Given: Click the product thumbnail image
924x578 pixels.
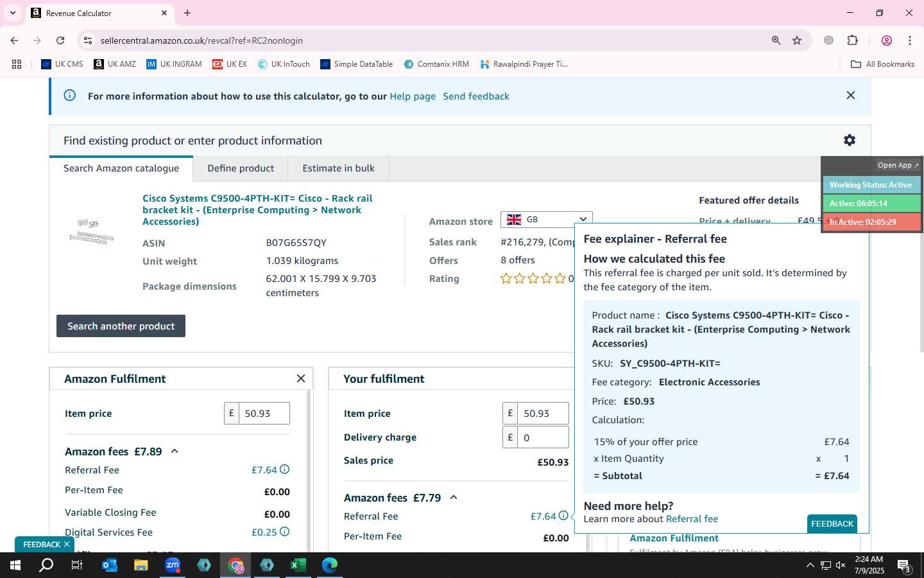Looking at the screenshot, I should point(92,232).
